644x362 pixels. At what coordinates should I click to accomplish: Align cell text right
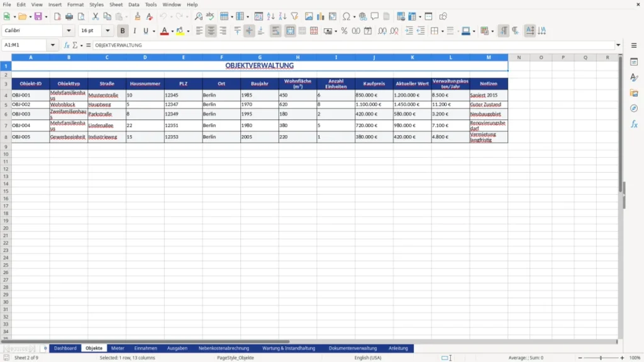(x=223, y=31)
